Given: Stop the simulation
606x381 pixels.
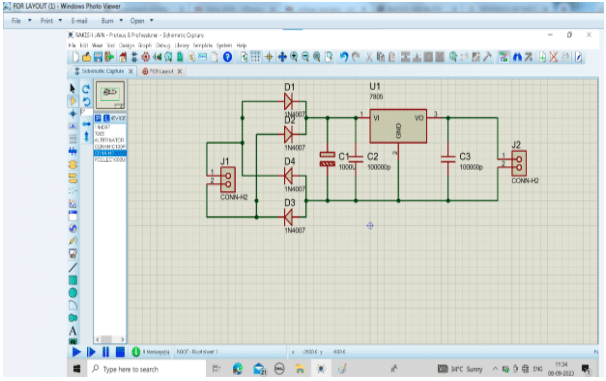Looking at the screenshot, I should pyautogui.click(x=120, y=352).
